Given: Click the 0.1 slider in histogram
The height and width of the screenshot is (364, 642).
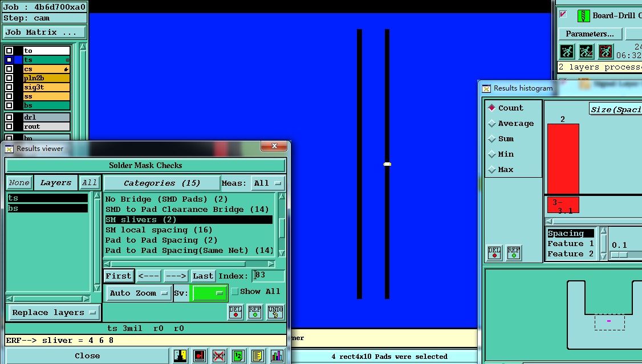Looking at the screenshot, I should [619, 255].
